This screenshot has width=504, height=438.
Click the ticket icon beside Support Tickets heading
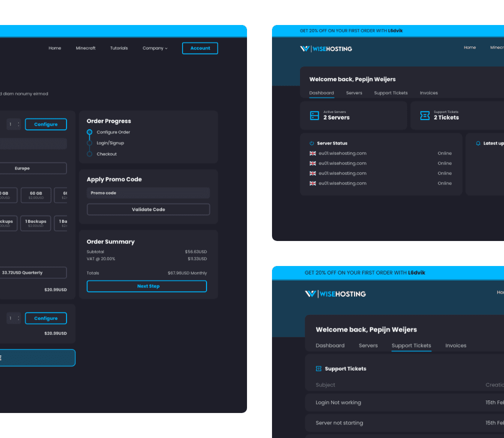(318, 368)
